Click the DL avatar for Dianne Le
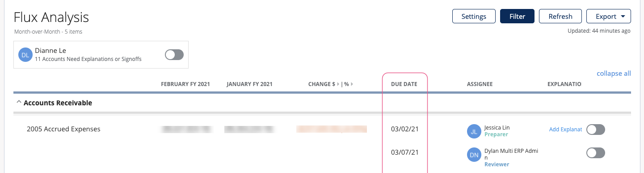This screenshot has width=644, height=173. coord(25,55)
